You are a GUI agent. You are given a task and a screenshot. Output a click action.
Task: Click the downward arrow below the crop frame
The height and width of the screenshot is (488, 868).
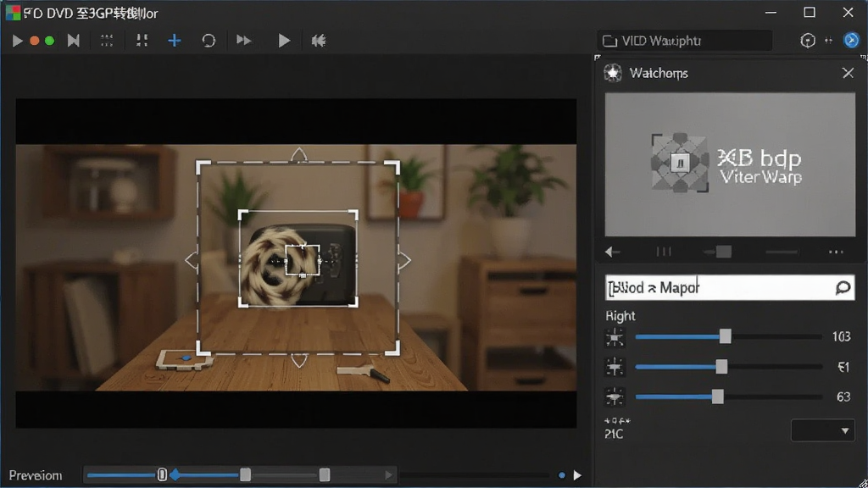tap(299, 361)
